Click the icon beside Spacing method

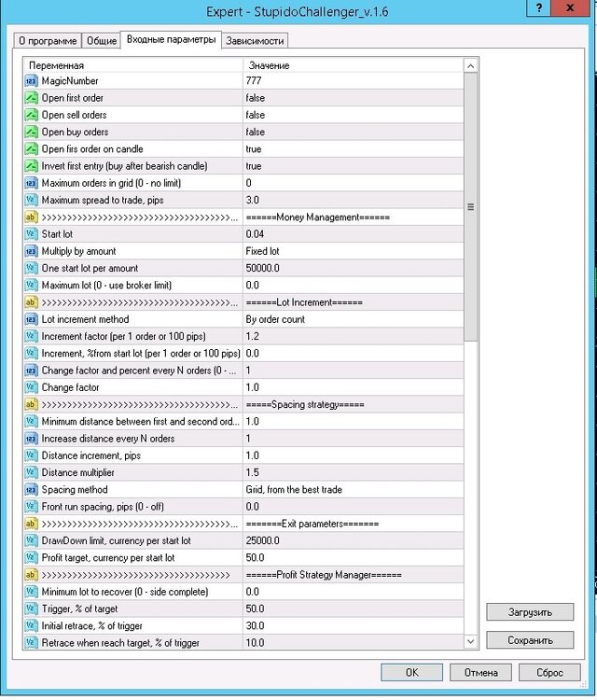31,489
